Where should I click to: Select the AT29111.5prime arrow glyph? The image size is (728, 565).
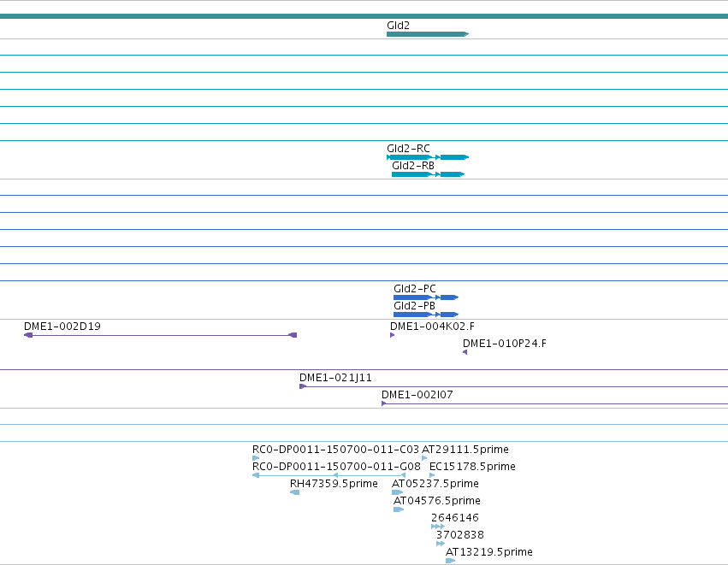click(424, 458)
